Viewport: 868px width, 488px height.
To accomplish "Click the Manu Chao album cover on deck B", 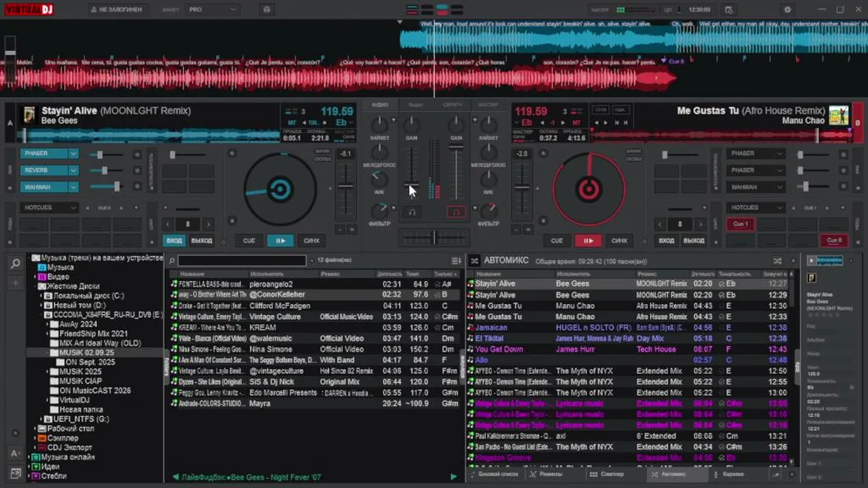I will tap(839, 115).
